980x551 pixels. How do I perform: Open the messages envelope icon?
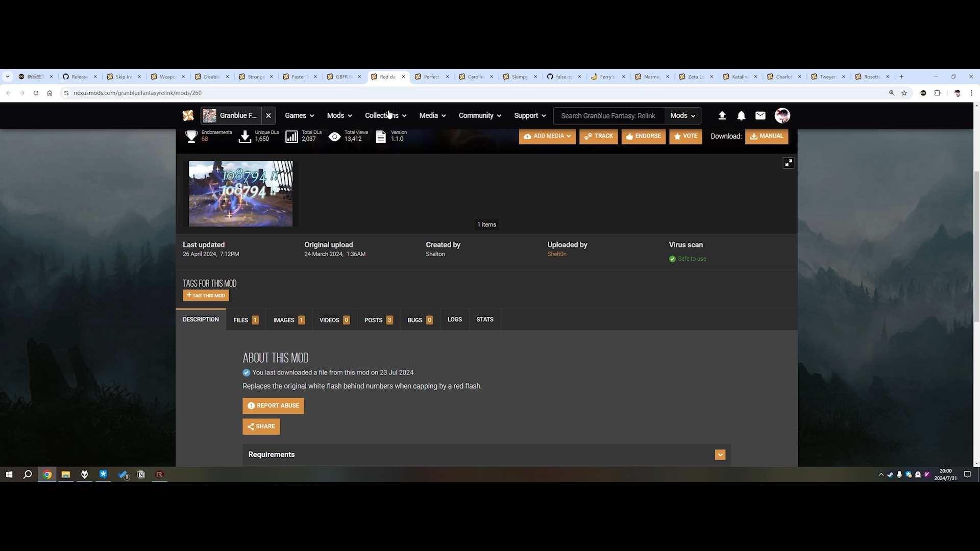pyautogui.click(x=761, y=116)
